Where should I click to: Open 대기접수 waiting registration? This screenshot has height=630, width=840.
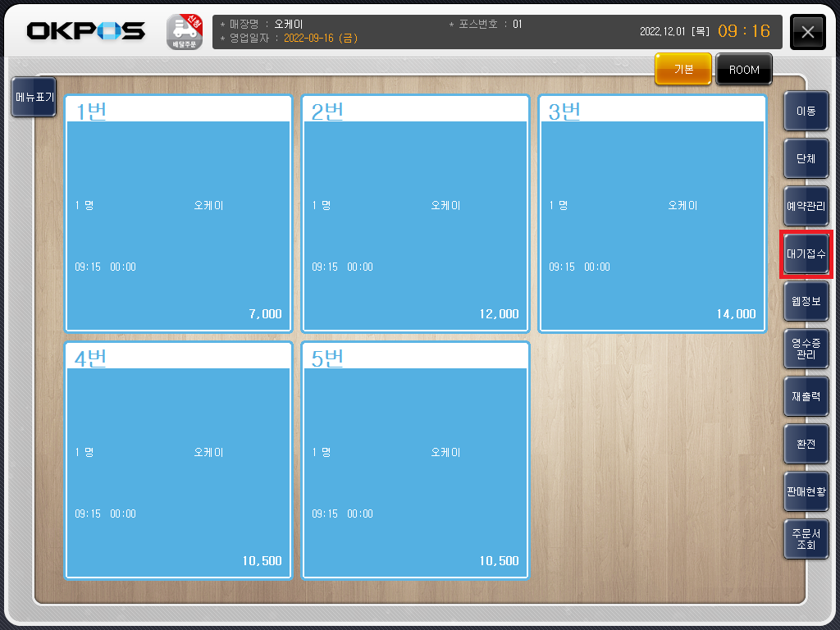pos(806,254)
